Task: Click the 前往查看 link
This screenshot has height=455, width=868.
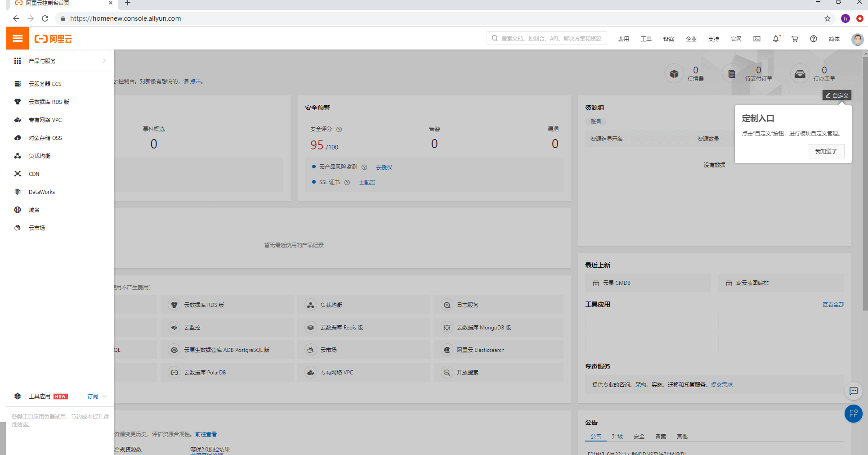Action: coord(206,434)
